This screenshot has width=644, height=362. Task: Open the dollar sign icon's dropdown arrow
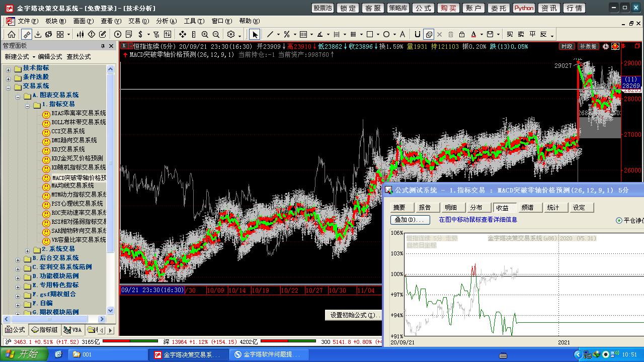pos(148,35)
